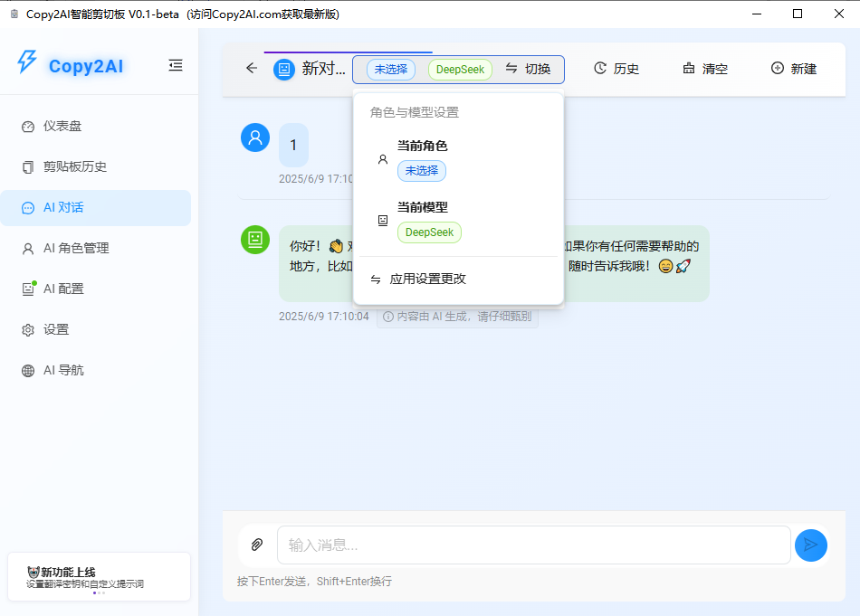Click the robot icon beside chat title
This screenshot has height=616, width=860.
pyautogui.click(x=284, y=69)
